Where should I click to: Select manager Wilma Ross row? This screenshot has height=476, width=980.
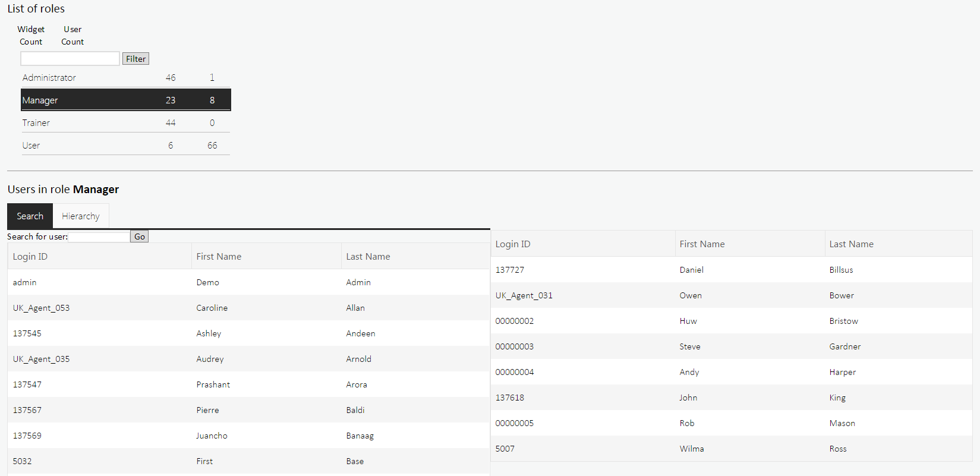[731, 449]
